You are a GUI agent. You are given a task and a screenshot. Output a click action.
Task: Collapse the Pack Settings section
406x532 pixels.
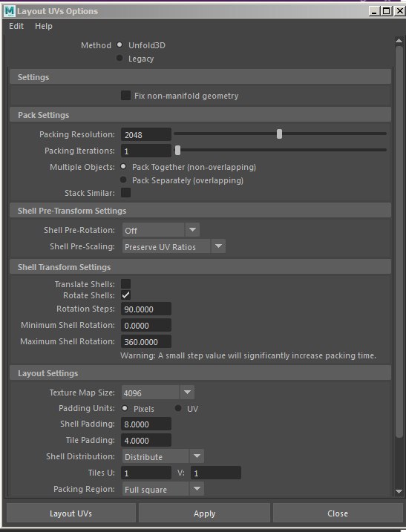[200, 115]
